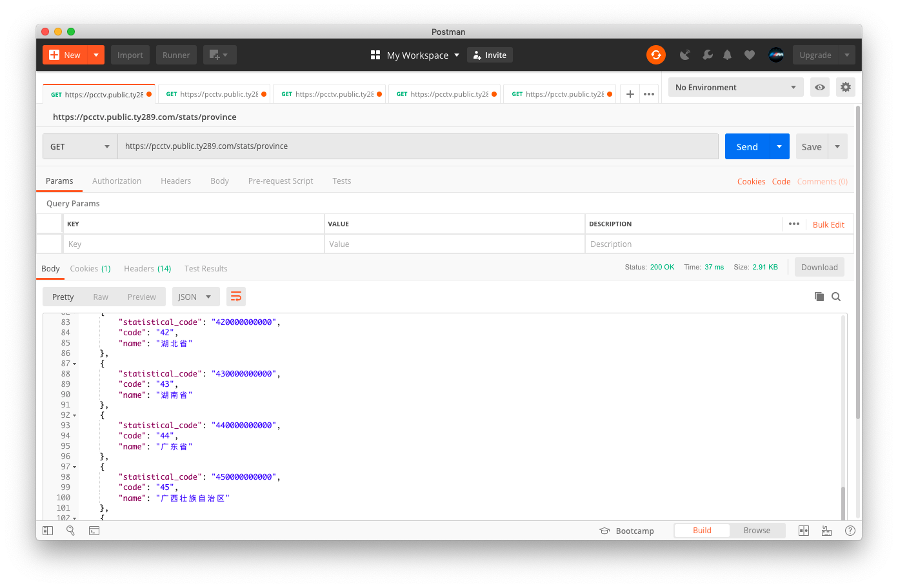Open the Runner
The height and width of the screenshot is (588, 898).
pos(176,55)
